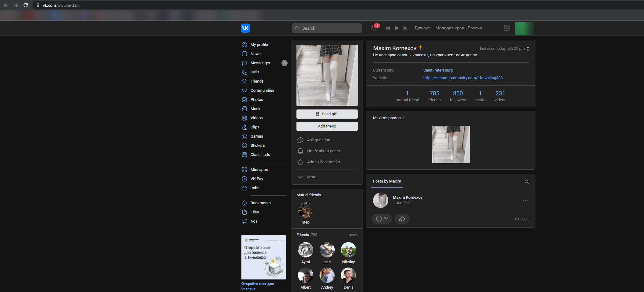The width and height of the screenshot is (644, 292).
Task: Click the VK logo home icon
Action: (245, 28)
